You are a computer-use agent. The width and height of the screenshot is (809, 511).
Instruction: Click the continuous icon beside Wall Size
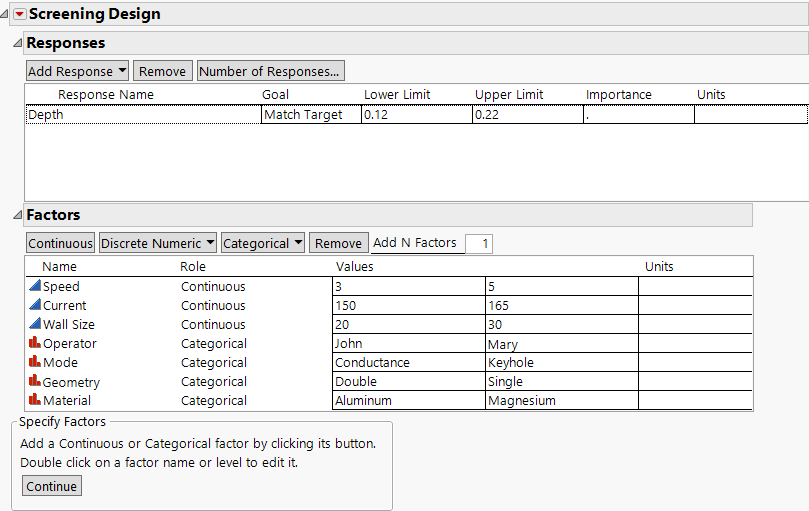point(35,325)
